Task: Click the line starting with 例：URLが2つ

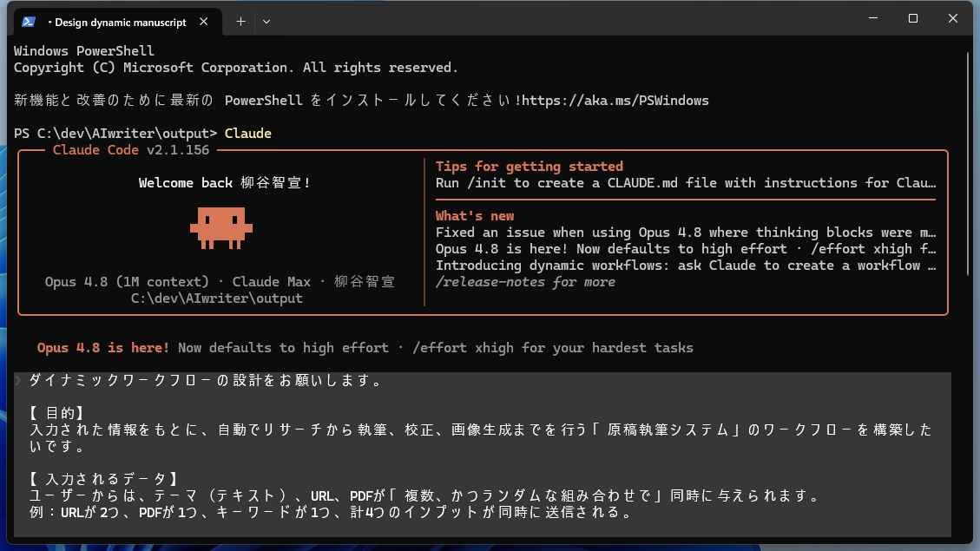Action: [332, 512]
